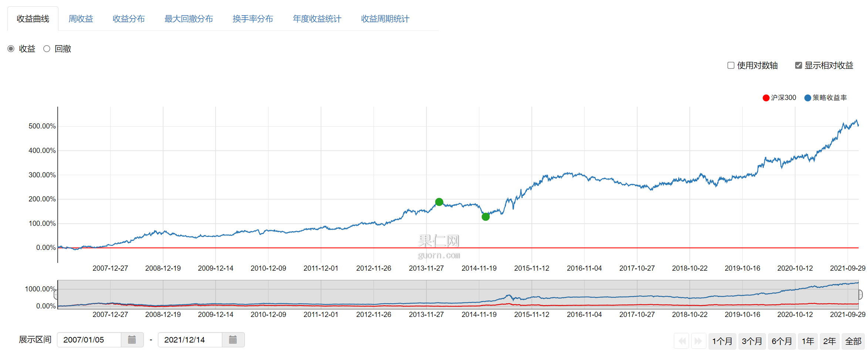The height and width of the screenshot is (354, 868).
Task: Click main chart x-axis label 2007-12-27
Action: (x=110, y=268)
